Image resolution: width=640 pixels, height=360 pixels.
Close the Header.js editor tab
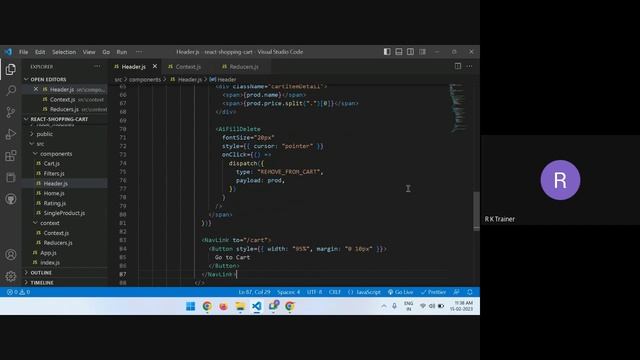155,66
